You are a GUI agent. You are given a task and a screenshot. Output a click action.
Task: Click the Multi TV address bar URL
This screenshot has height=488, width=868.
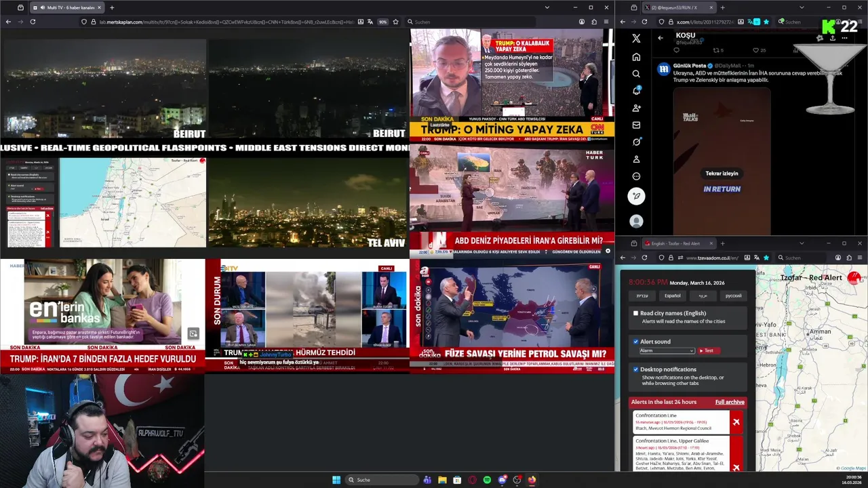226,22
